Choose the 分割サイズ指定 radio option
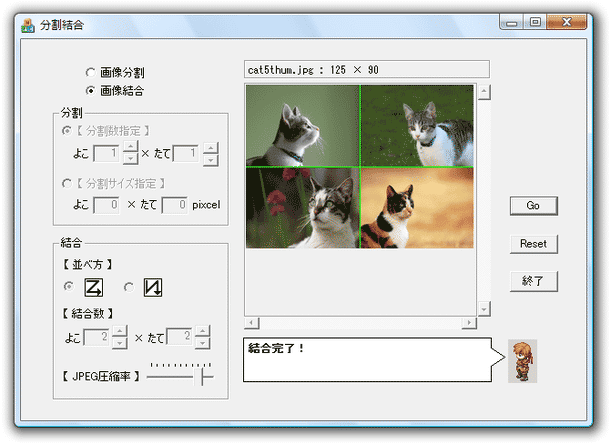This screenshot has width=611, height=444. [x=67, y=183]
